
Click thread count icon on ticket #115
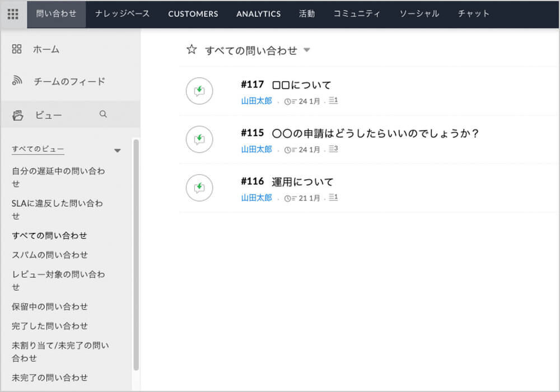[x=333, y=150]
